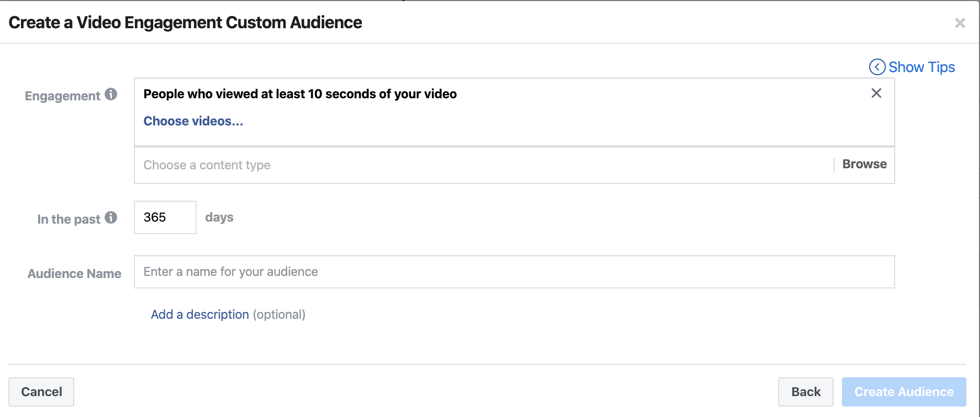The height and width of the screenshot is (417, 980).
Task: Click the info icon beside In the past
Action: pos(111,217)
